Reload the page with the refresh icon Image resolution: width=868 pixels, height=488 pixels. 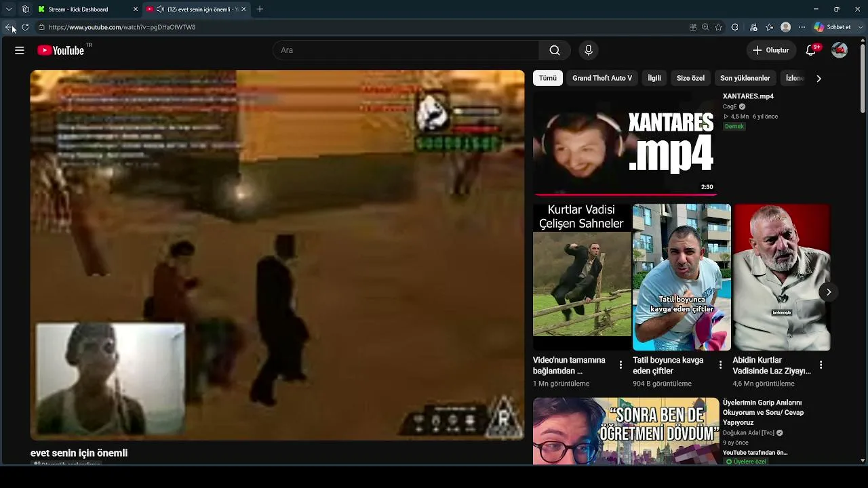click(25, 27)
